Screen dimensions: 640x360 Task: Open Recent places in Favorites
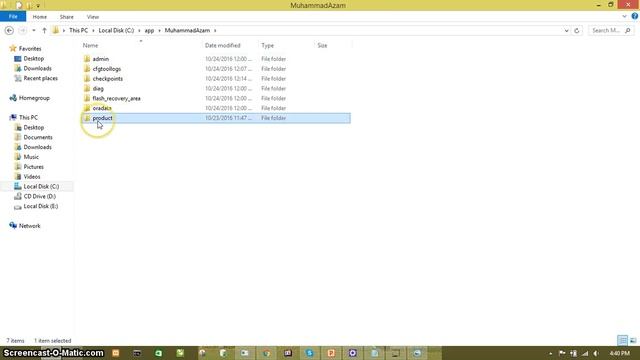tap(40, 78)
